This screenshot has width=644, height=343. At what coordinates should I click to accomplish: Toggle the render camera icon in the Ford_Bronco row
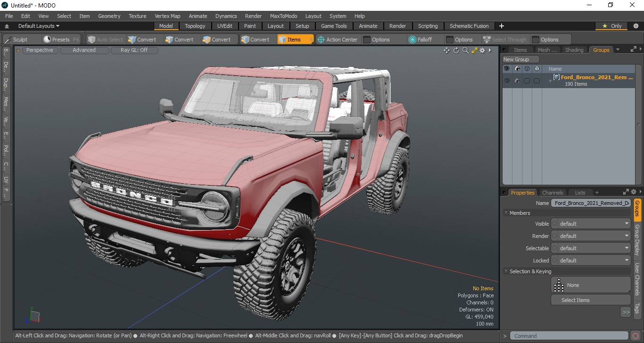[517, 81]
